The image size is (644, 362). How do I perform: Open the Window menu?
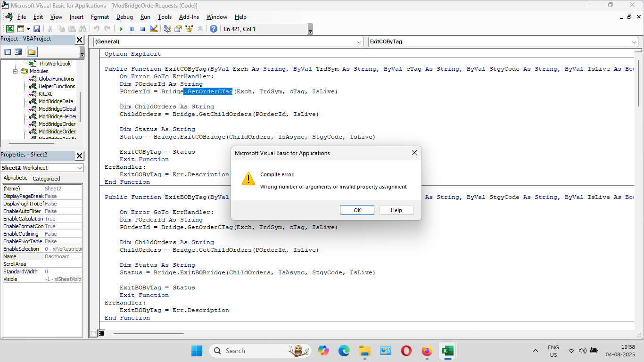(x=217, y=17)
